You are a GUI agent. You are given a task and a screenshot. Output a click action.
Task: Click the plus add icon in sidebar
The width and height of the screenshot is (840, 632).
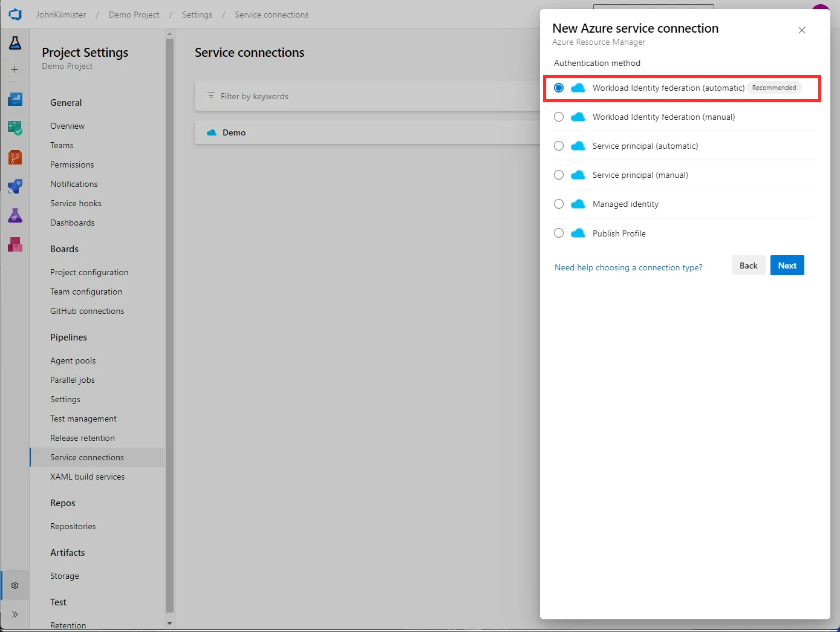tap(15, 70)
